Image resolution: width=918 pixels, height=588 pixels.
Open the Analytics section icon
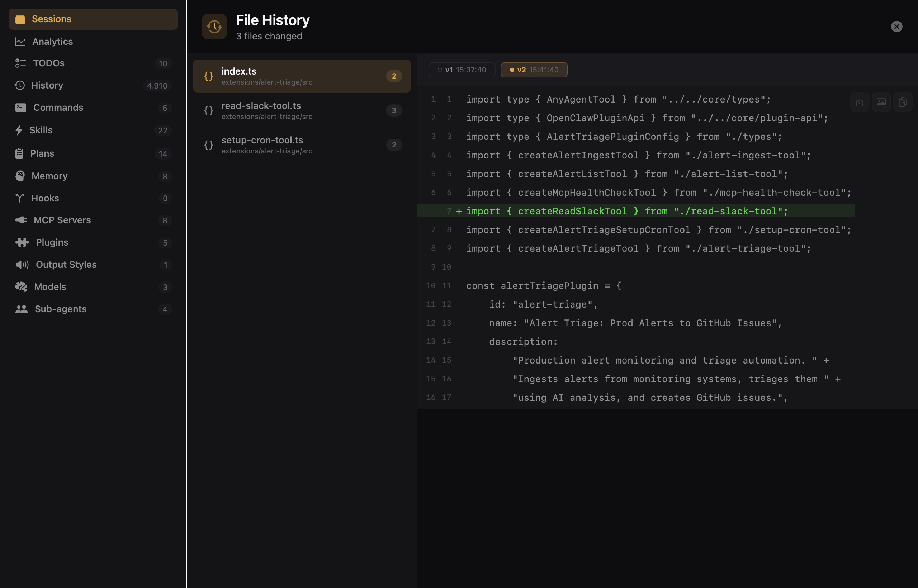(21, 42)
